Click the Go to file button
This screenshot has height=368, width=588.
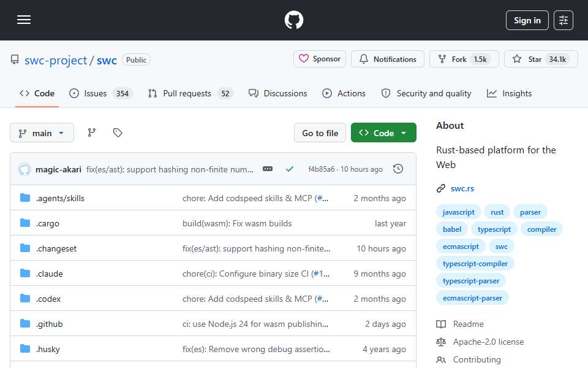320,133
